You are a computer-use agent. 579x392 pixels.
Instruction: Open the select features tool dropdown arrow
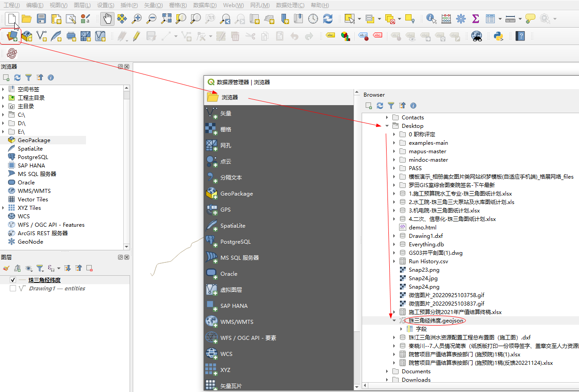tap(359, 19)
